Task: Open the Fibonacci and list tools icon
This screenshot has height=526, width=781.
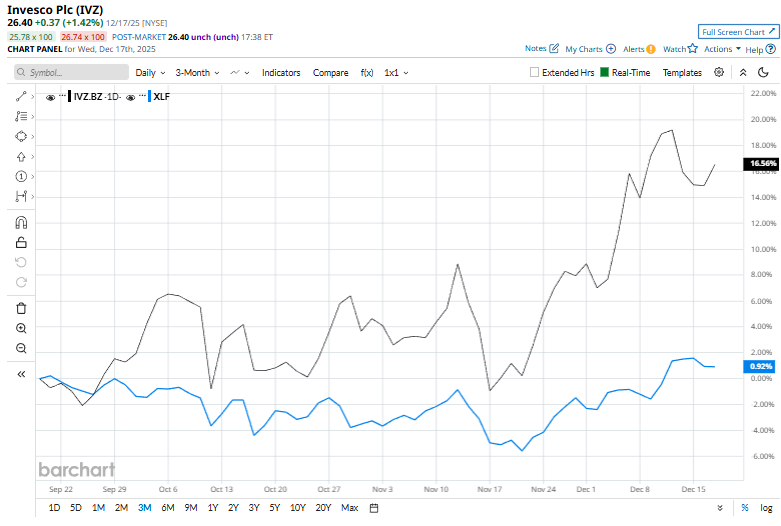Action: [x=21, y=117]
